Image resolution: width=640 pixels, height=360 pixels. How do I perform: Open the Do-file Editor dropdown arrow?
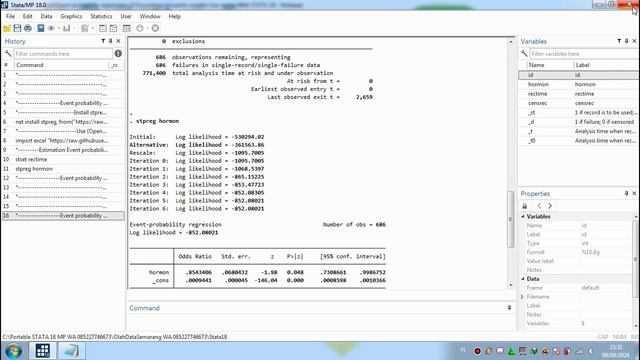click(x=93, y=28)
